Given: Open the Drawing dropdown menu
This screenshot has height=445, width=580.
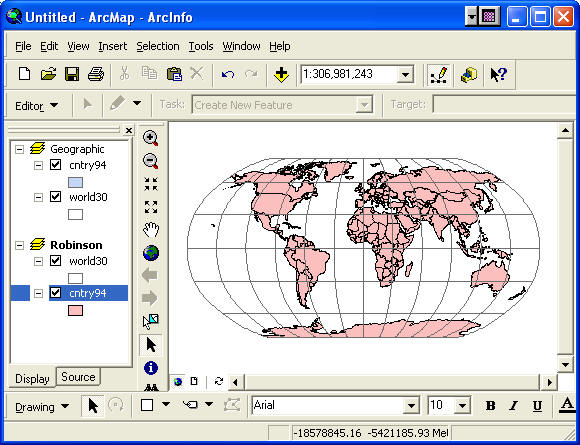Looking at the screenshot, I should tap(42, 407).
